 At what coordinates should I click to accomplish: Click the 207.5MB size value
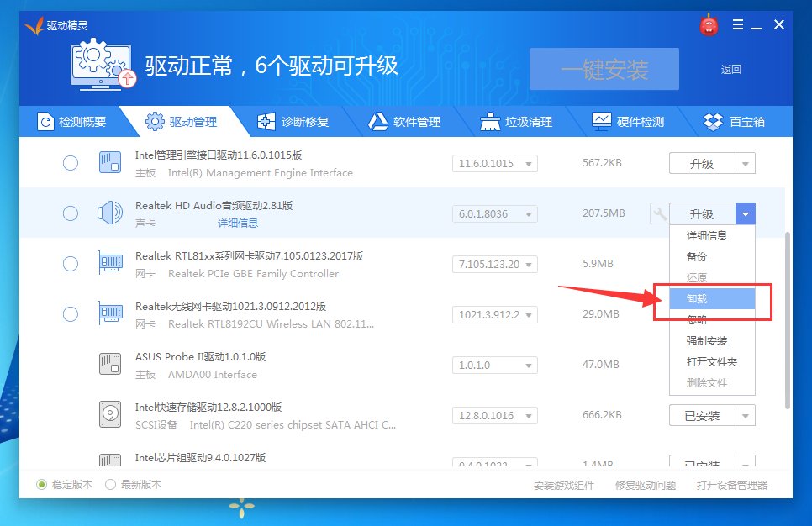[604, 213]
